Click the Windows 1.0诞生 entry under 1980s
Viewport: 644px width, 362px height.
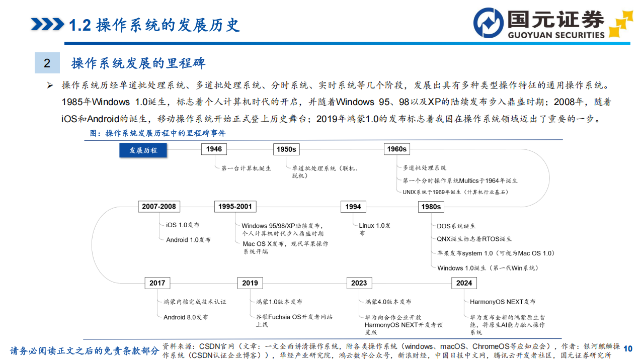tap(488, 268)
